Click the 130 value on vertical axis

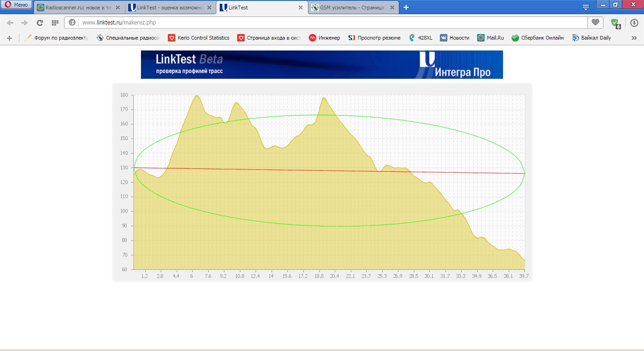(x=124, y=167)
